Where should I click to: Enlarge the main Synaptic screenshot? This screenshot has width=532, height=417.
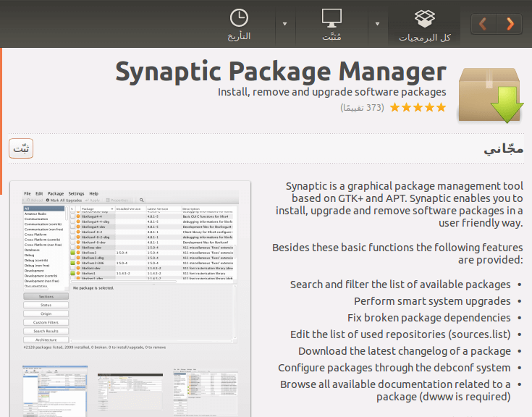click(x=130, y=269)
